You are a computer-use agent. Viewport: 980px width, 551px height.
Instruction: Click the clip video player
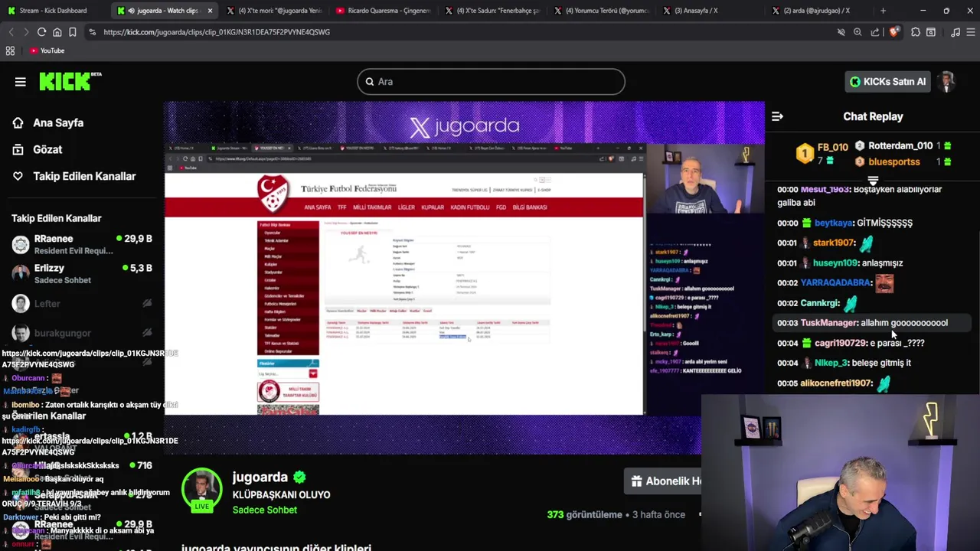point(464,279)
